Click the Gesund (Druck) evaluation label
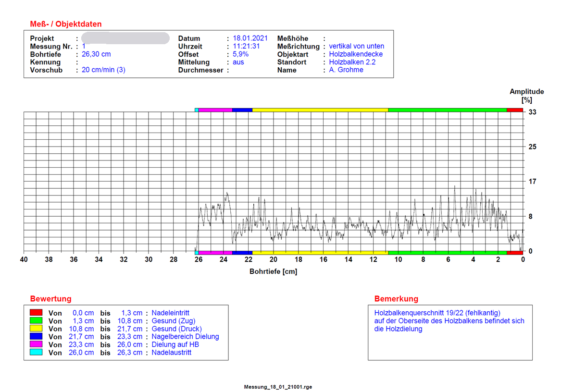Image resolution: width=561 pixels, height=392 pixels. [176, 329]
